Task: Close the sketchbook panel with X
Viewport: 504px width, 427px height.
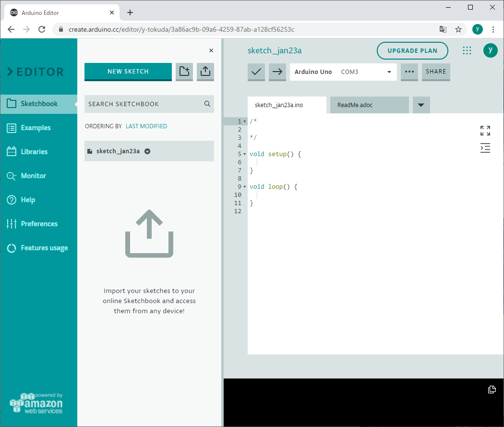Action: click(x=211, y=50)
